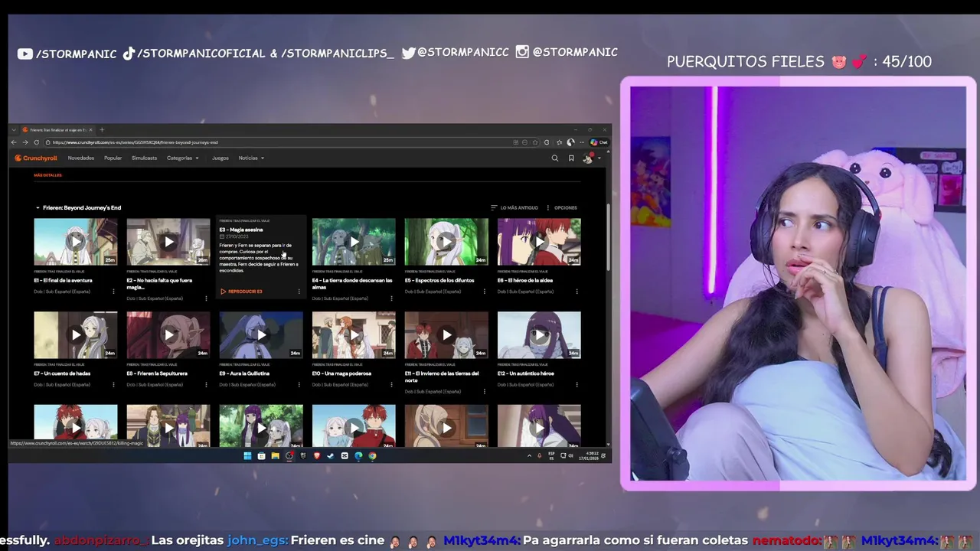Open E6 – El héroe de la aldea title
The width and height of the screenshot is (980, 551).
point(525,280)
